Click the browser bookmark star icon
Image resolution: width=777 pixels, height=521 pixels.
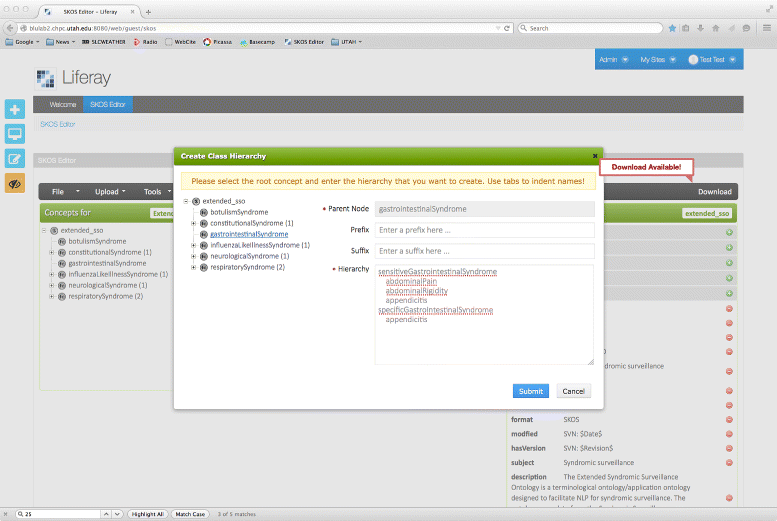pyautogui.click(x=672, y=28)
